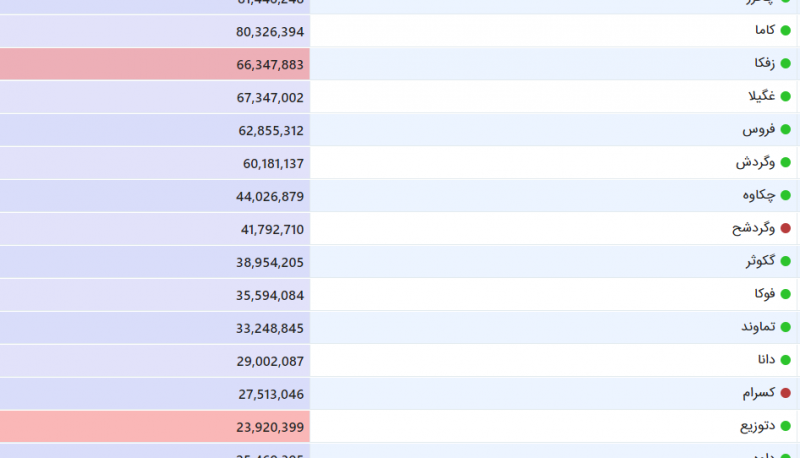Select the کسرام symbol name
Viewport: 800px width, 458px height.
point(759,393)
